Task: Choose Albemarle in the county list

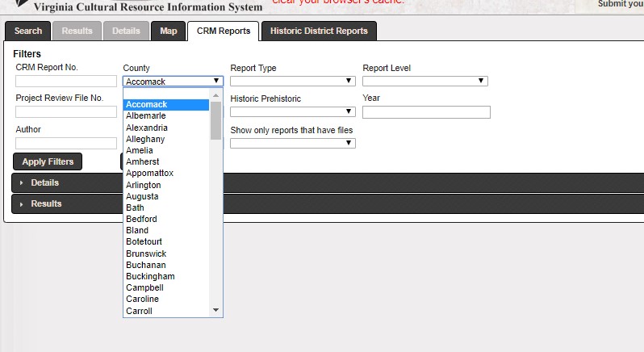Action: [x=166, y=115]
